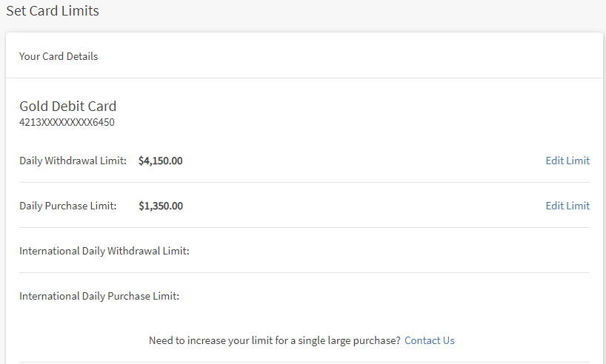The image size is (606, 364).
Task: Click the word Details in panel header
Action: [81, 56]
